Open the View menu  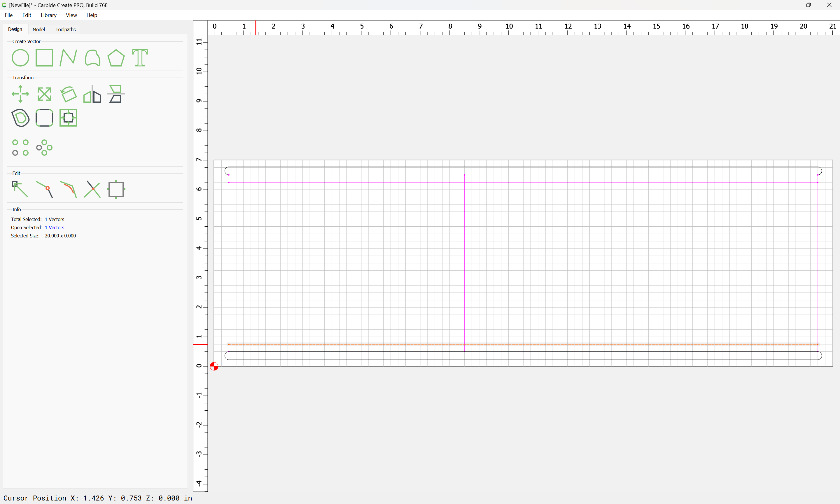pyautogui.click(x=71, y=15)
